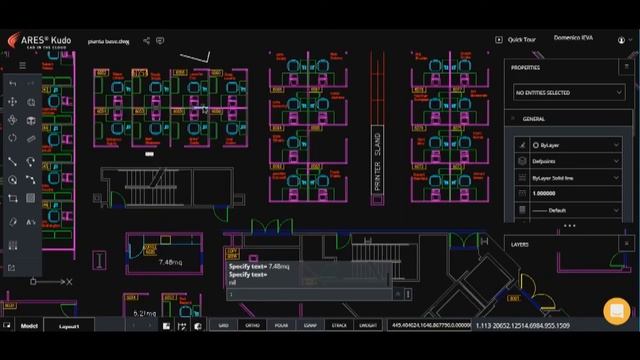
Task: Click the Undo arrow in the toolbar
Action: pyautogui.click(x=13, y=84)
